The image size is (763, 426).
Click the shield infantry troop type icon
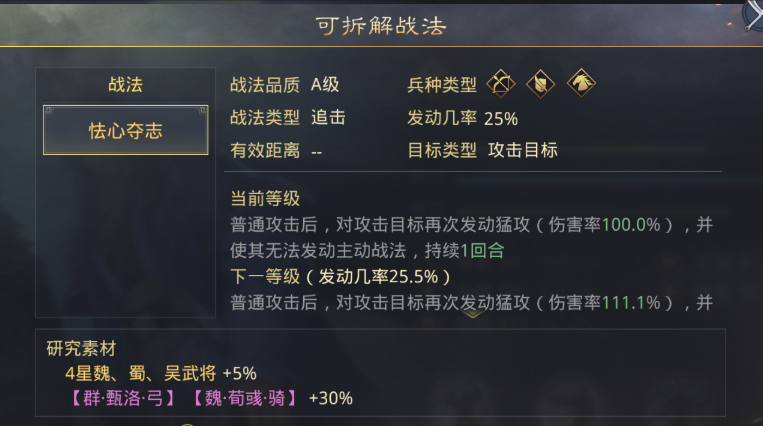coord(540,84)
